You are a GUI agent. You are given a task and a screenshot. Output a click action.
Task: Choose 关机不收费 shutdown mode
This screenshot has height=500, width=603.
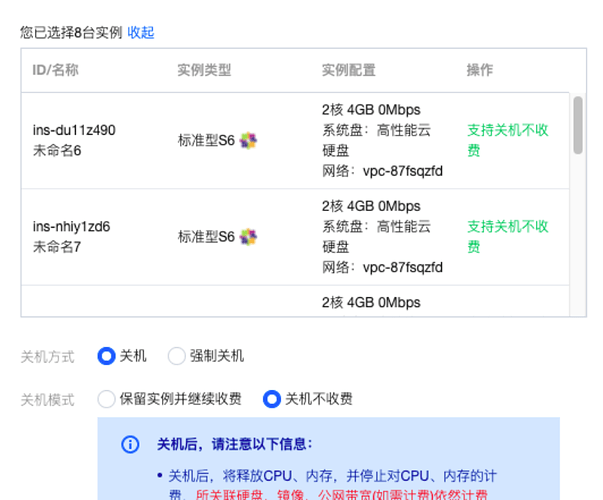272,399
